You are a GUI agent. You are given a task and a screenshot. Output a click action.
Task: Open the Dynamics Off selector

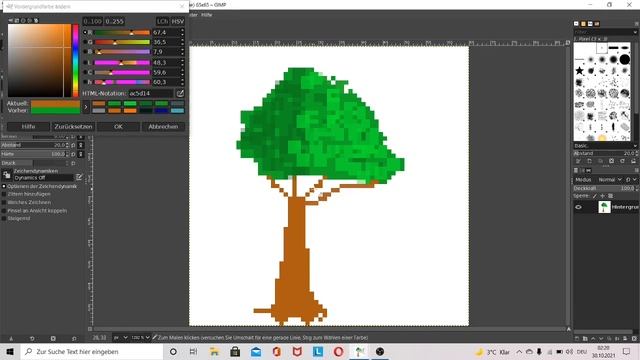tap(43, 178)
